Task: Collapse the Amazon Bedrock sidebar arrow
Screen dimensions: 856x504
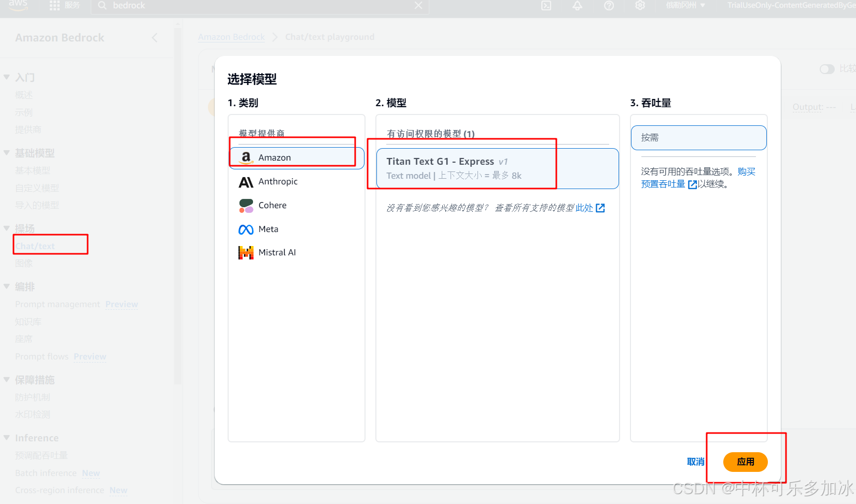Action: tap(155, 38)
